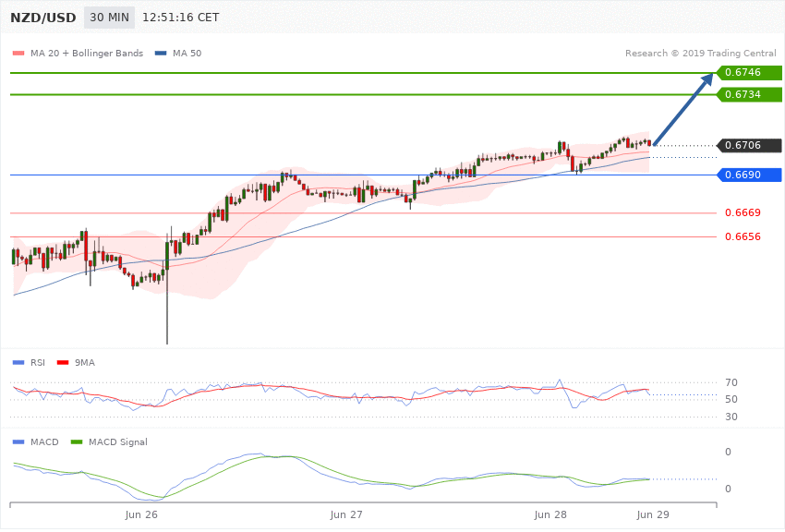The width and height of the screenshot is (785, 532).
Task: Click the MACD blue legend swatch
Action: click(x=18, y=442)
